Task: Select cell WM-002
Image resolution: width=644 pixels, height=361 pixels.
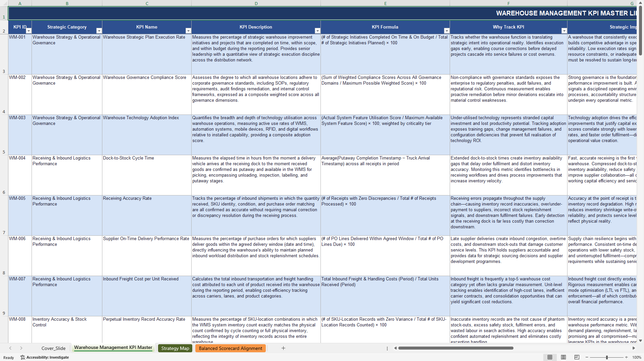Action: (20, 94)
